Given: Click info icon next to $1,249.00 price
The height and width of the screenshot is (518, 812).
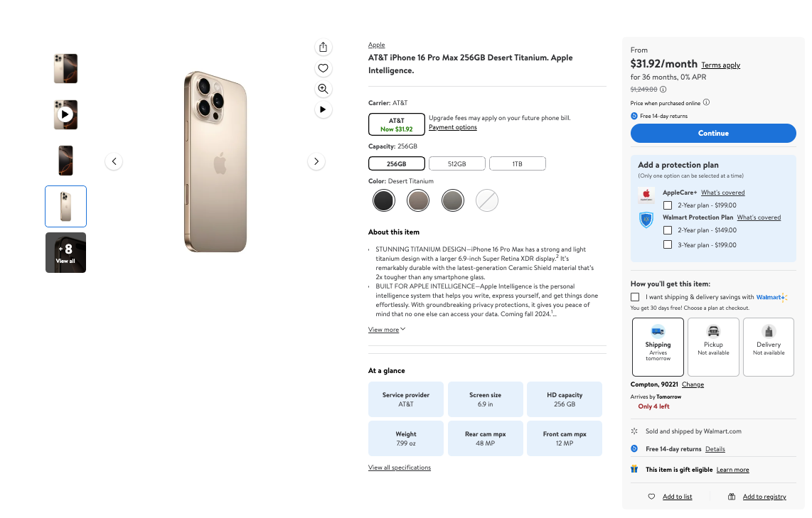Looking at the screenshot, I should point(663,90).
